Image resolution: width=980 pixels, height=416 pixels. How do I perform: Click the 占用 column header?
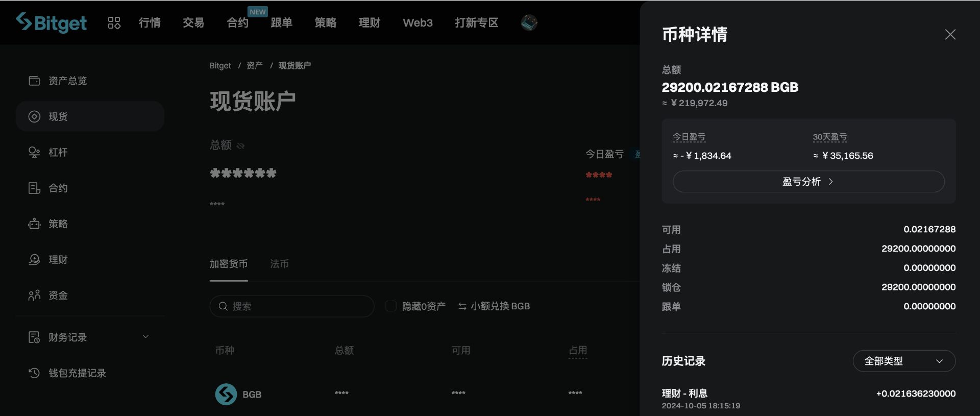coord(578,350)
